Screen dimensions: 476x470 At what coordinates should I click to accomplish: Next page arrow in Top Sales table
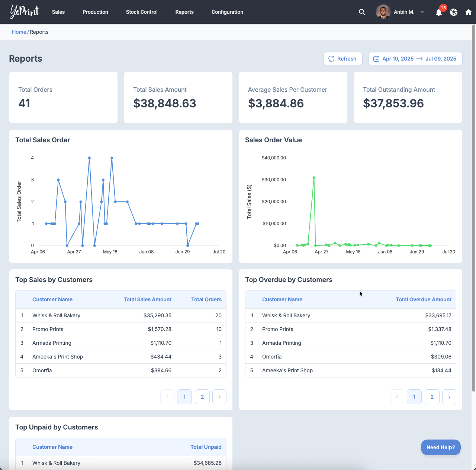(219, 397)
